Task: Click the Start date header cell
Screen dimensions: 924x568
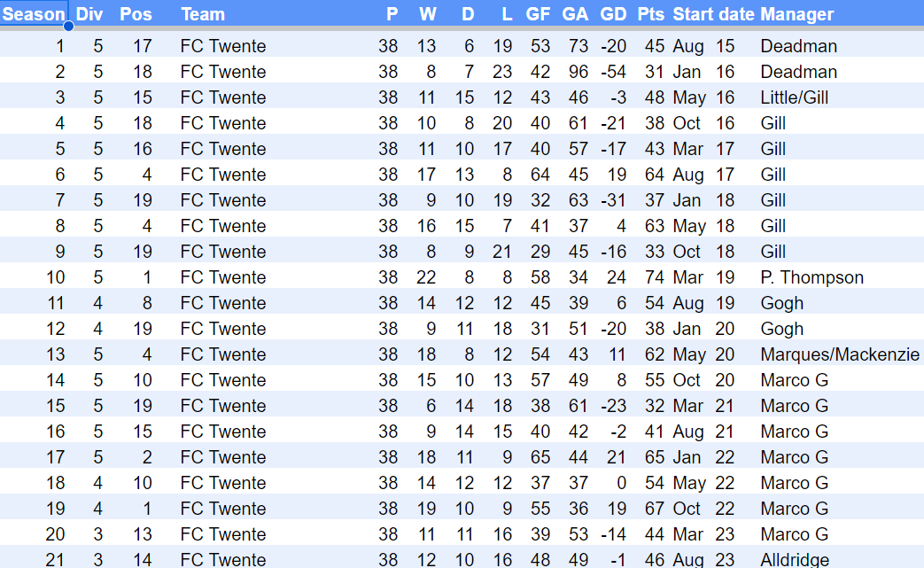Action: 713,13
